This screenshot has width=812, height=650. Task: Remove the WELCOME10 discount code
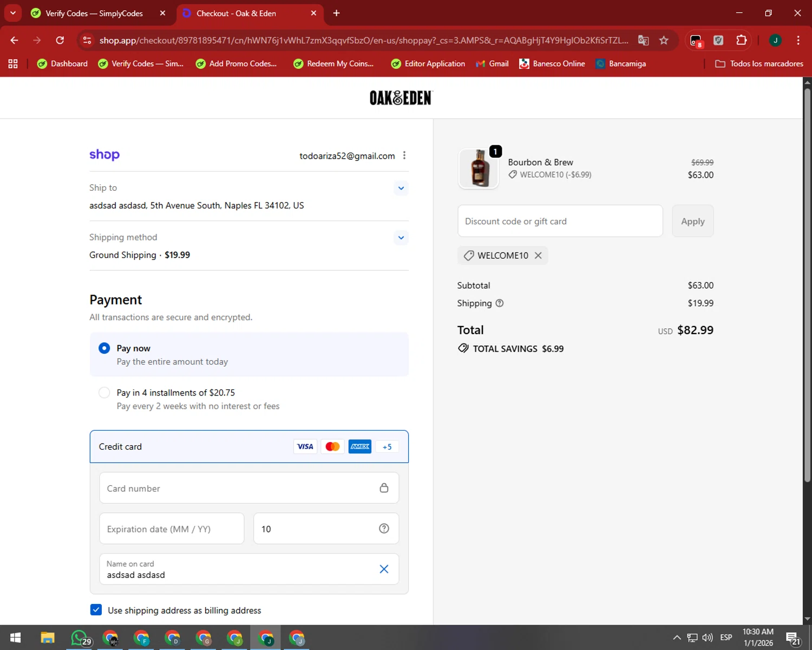(x=538, y=256)
